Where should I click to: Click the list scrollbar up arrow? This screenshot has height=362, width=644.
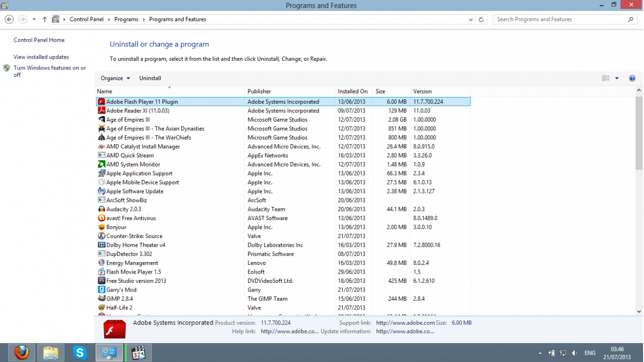click(639, 90)
